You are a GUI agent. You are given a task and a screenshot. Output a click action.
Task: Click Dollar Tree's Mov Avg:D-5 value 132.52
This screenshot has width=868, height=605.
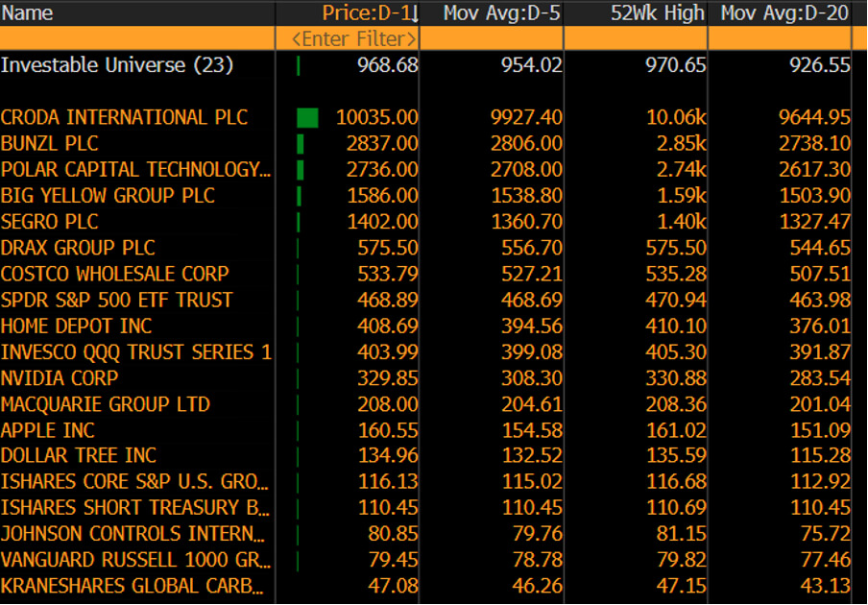click(532, 455)
